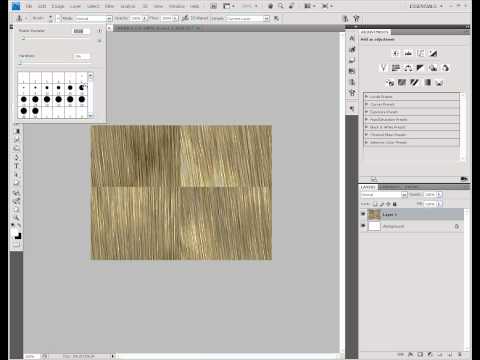The image size is (480, 360).
Task: Click the Essentials workspace switcher
Action: pyautogui.click(x=426, y=6)
